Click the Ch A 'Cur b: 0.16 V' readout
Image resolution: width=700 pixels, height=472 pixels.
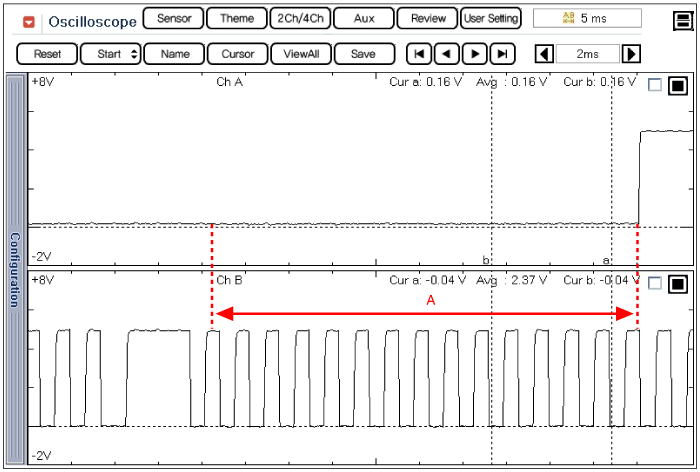coord(600,82)
